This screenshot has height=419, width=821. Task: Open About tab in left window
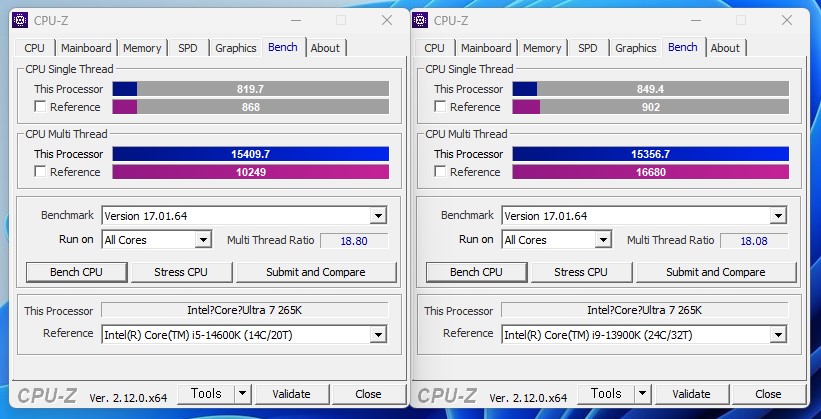click(x=325, y=48)
